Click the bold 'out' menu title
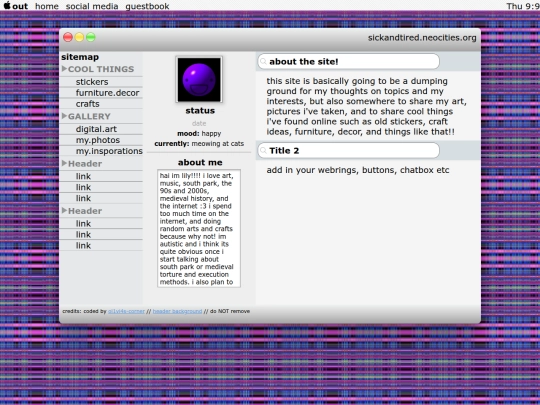Image resolution: width=540 pixels, height=405 pixels. tap(20, 6)
